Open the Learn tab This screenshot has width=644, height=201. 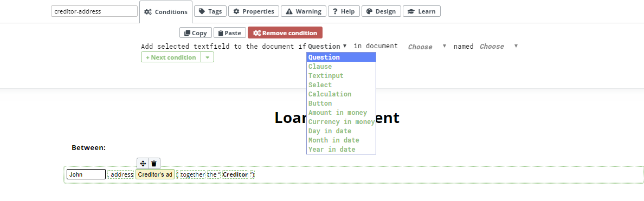click(421, 11)
